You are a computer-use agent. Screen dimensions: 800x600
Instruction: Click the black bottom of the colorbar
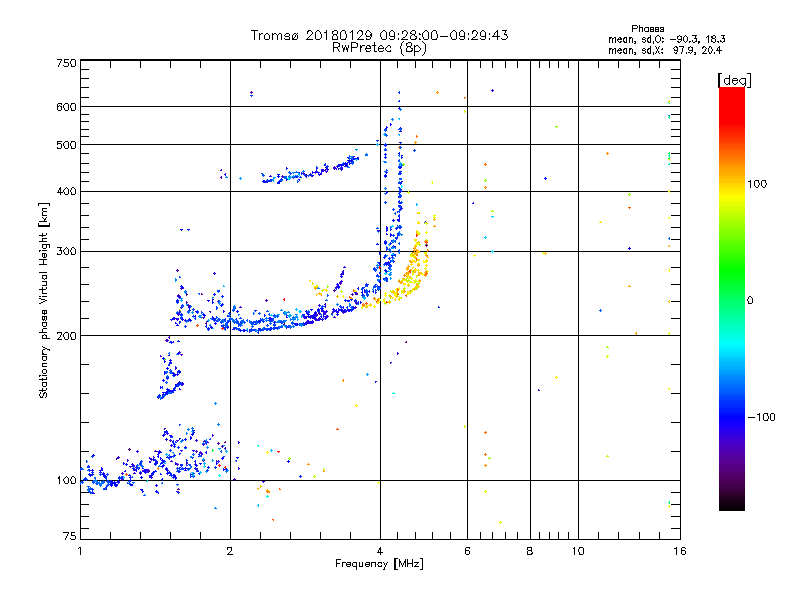pos(732,503)
